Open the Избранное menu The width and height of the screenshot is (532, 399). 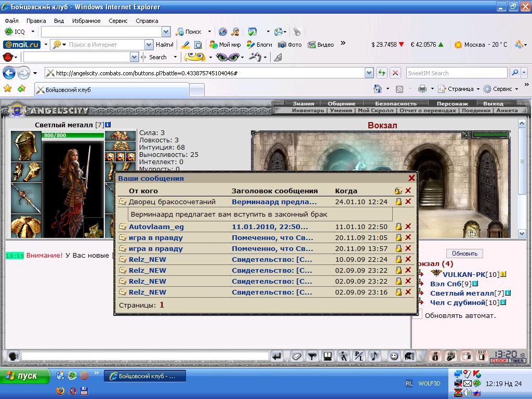[x=86, y=21]
